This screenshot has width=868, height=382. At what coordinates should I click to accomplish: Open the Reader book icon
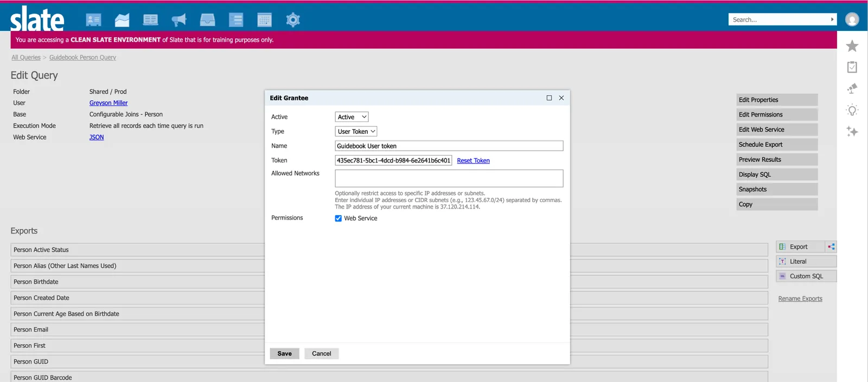(x=150, y=20)
